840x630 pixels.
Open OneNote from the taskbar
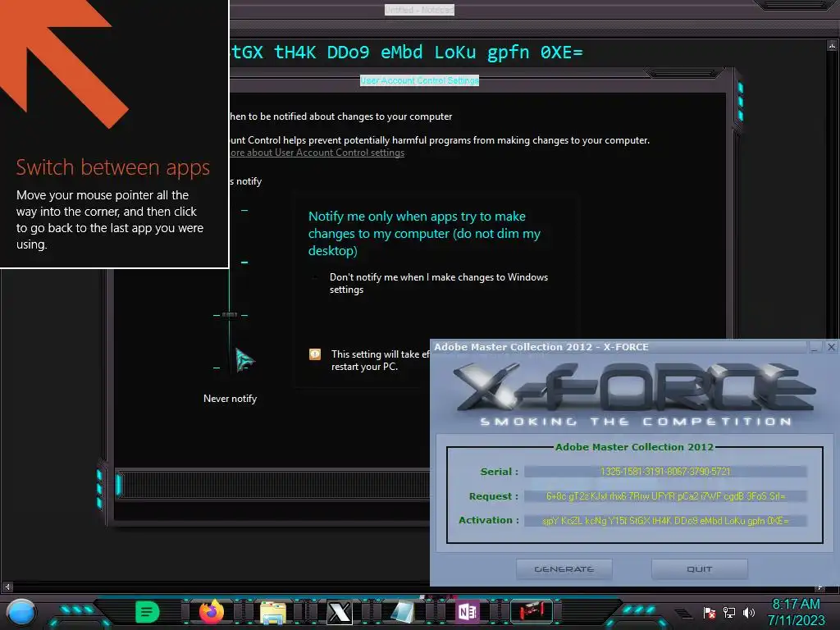tap(468, 612)
